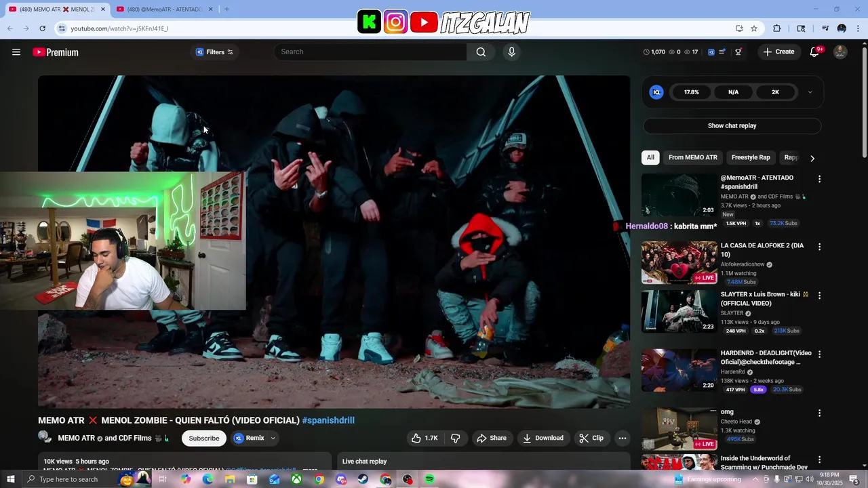Reload the page with the browser refresh icon
868x488 pixels.
click(x=42, y=28)
